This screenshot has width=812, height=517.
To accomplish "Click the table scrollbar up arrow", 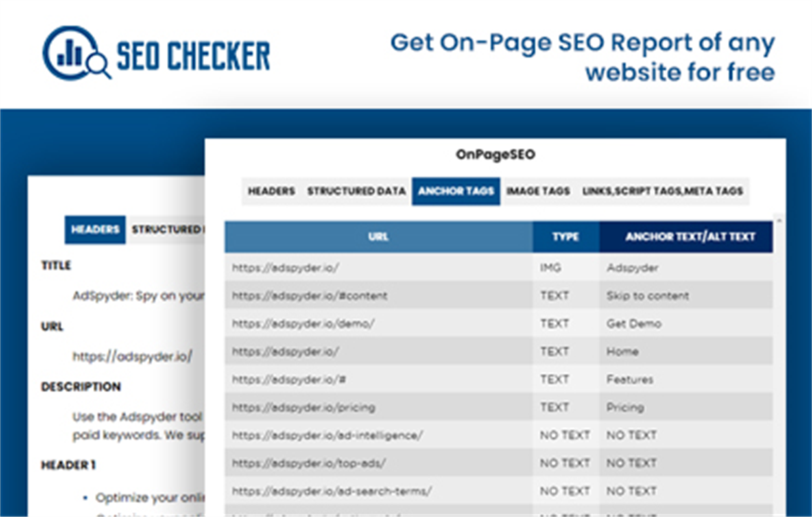I will (780, 220).
